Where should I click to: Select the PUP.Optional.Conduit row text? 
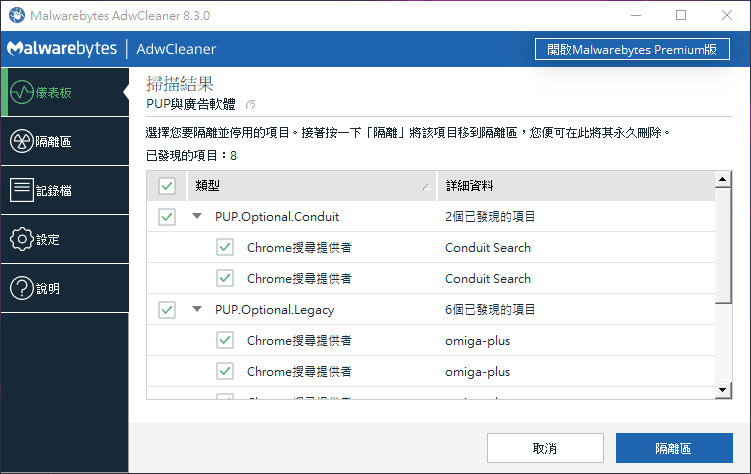tap(277, 217)
